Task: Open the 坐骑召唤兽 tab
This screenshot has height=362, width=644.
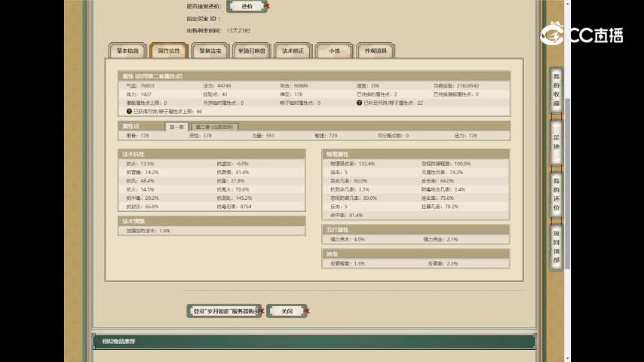Action: pyautogui.click(x=252, y=51)
